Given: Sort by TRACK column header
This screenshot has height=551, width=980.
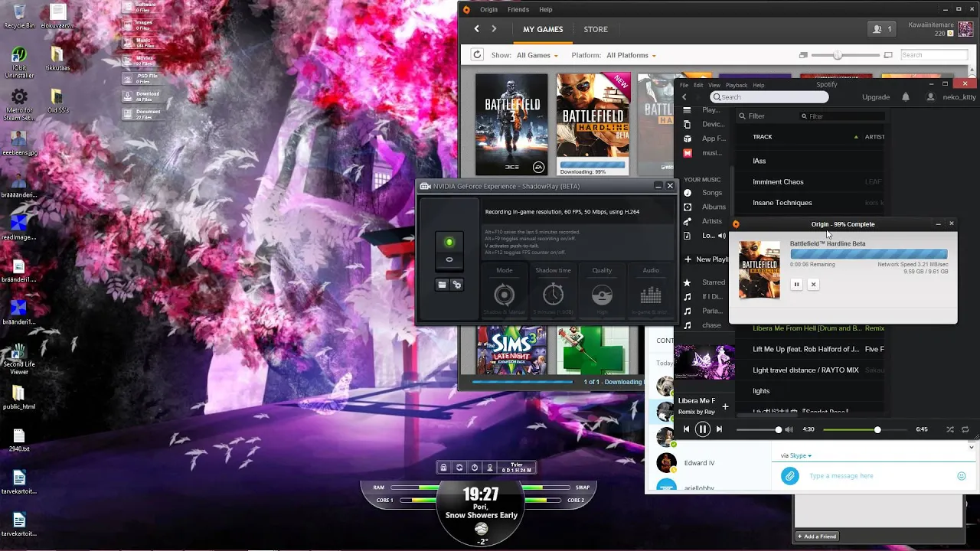Looking at the screenshot, I should click(x=763, y=137).
